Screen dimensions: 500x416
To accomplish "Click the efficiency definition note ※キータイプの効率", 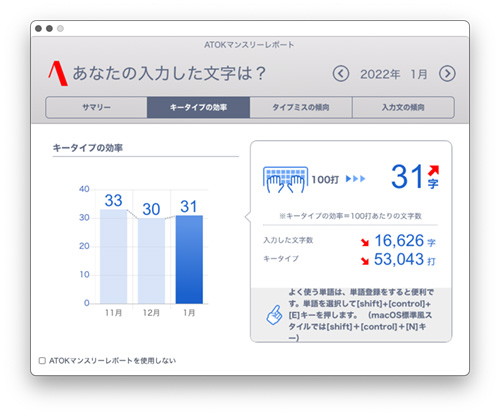I will pyautogui.click(x=350, y=216).
